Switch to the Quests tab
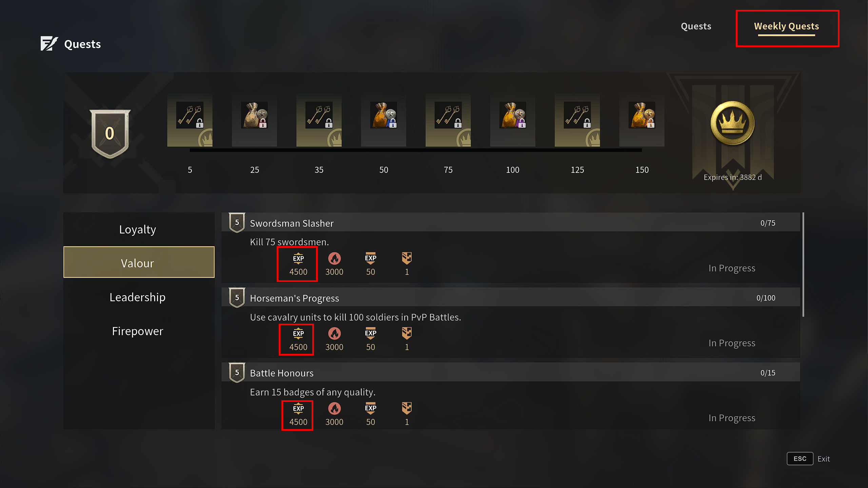868x488 pixels. [696, 26]
